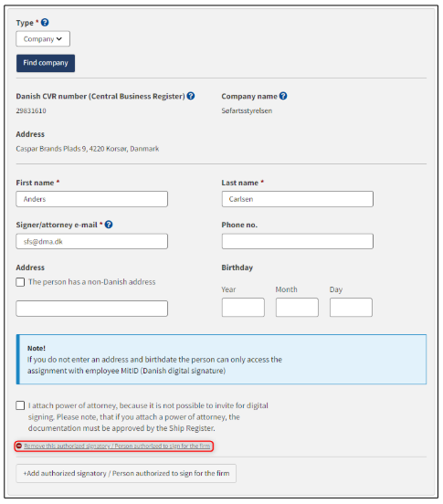Add authorized signatory for the firm
This screenshot has width=443, height=504.
click(x=126, y=473)
